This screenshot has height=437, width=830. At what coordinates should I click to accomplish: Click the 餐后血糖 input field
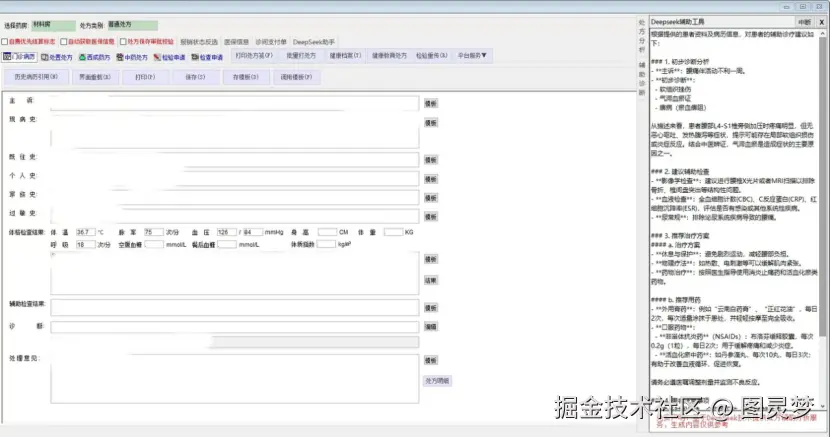pyautogui.click(x=227, y=244)
